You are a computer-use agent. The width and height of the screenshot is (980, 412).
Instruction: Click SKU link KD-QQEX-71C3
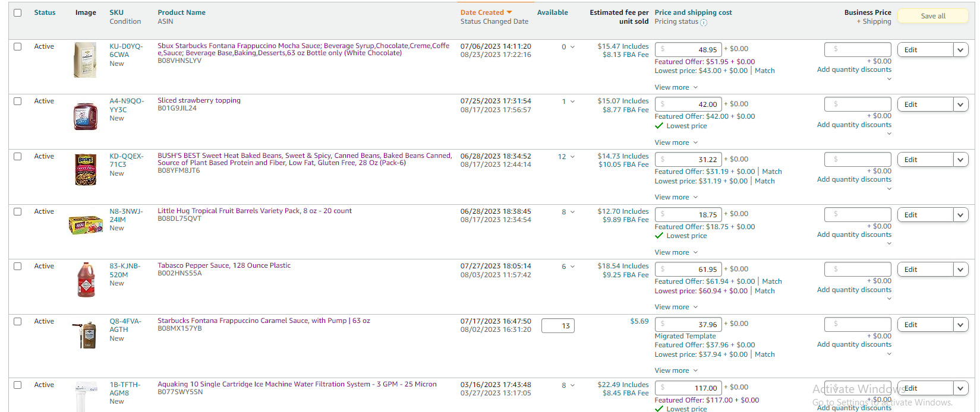point(127,160)
